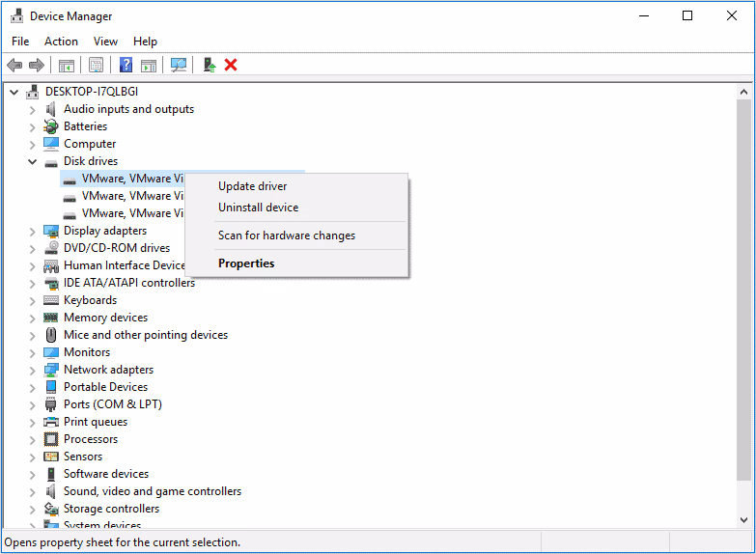Expand the Monitors node arrow
The image size is (756, 554).
pyautogui.click(x=32, y=353)
